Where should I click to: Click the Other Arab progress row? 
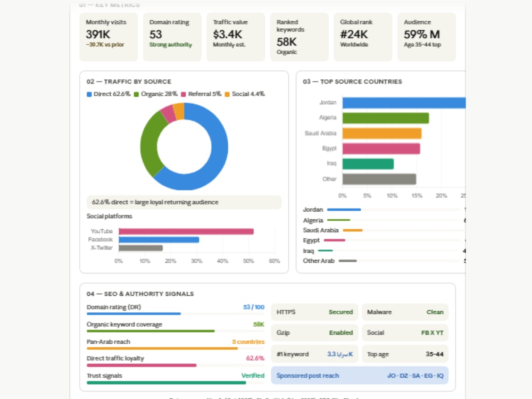pyautogui.click(x=384, y=261)
